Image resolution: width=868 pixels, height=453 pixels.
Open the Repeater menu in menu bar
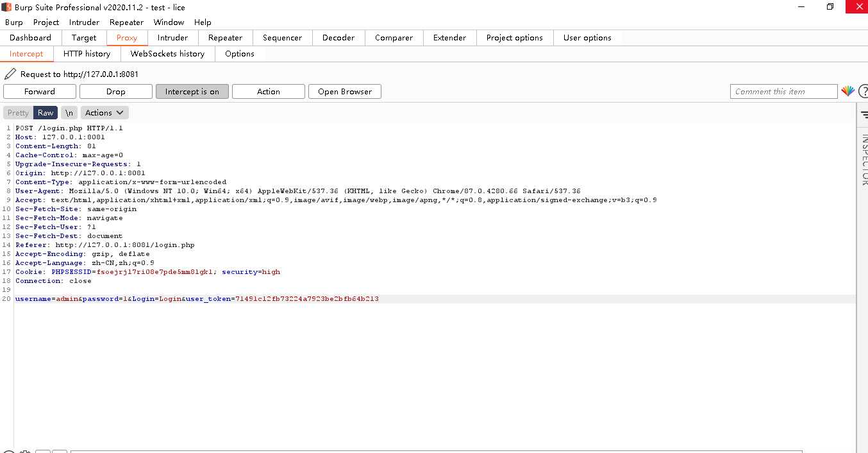tap(126, 22)
